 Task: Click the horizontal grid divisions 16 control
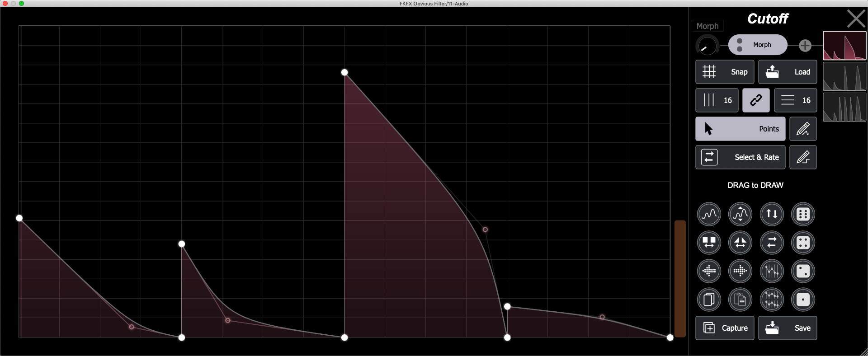tap(796, 100)
